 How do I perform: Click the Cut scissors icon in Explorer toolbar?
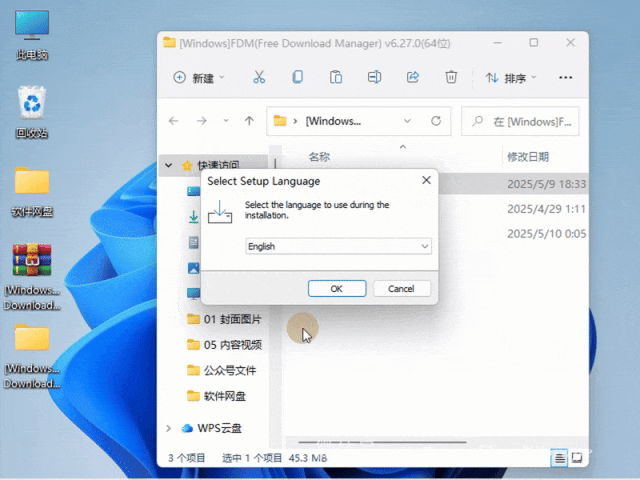[x=259, y=77]
